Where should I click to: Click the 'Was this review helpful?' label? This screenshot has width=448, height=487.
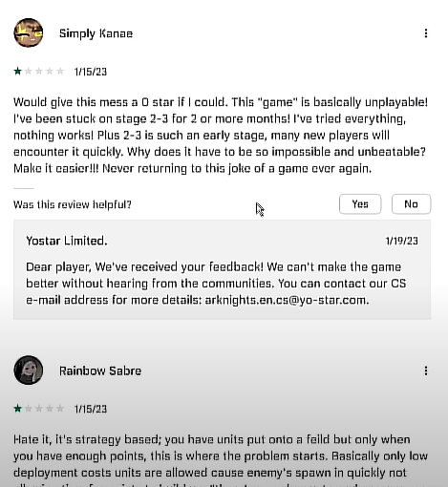point(73,204)
